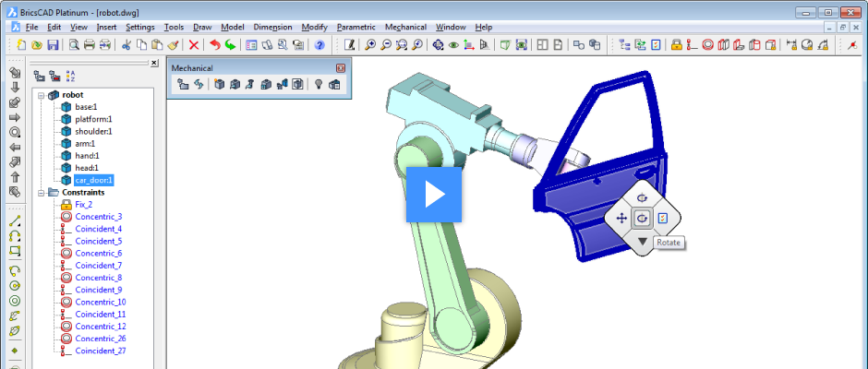Image resolution: width=868 pixels, height=369 pixels.
Task: Select platform:1 component in tree
Action: click(93, 119)
